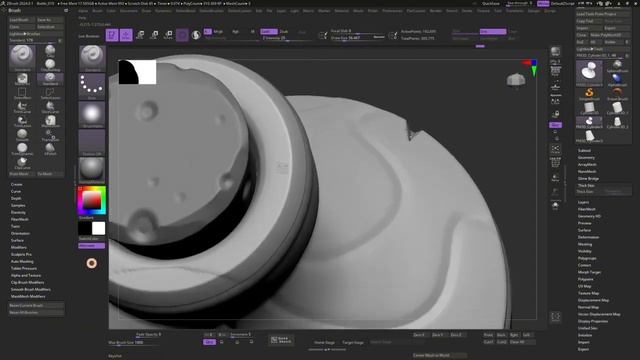Toggle Dynamic draw size
This screenshot has width=640, height=360.
379,37
